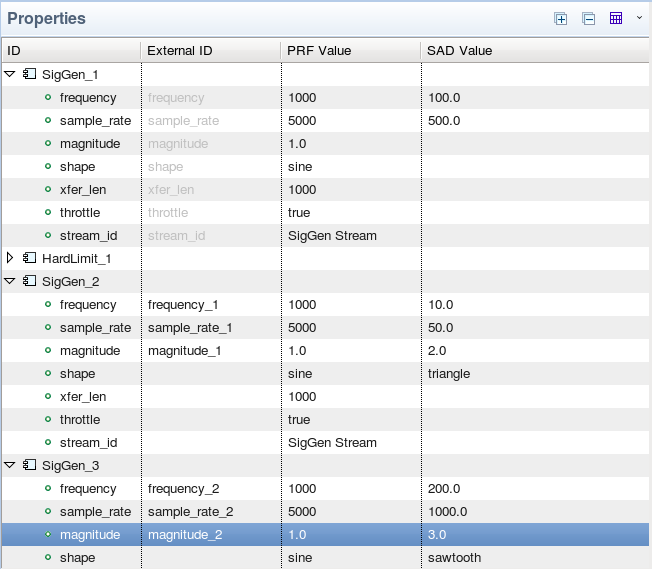Click property icon beside SigGen_3 sample_rate
The height and width of the screenshot is (569, 652).
click(x=48, y=511)
